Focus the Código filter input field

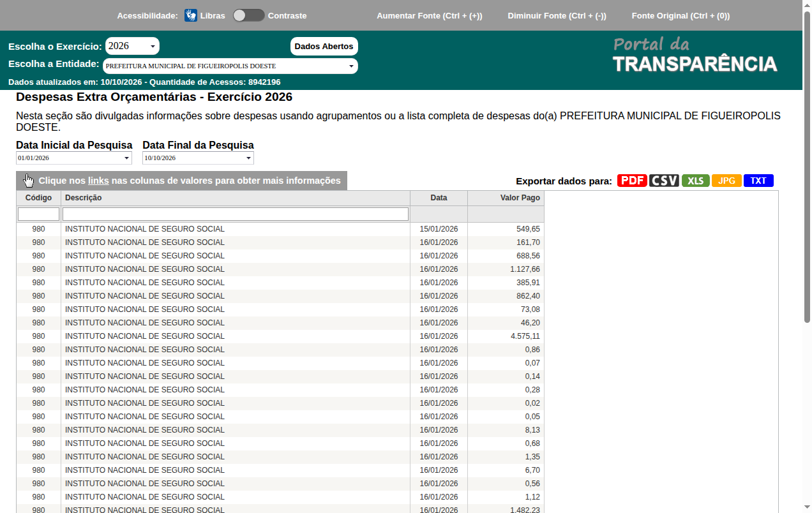pos(38,214)
